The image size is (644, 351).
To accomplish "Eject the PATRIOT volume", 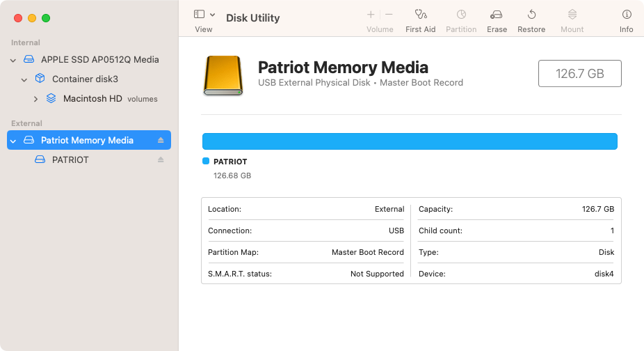I will click(161, 159).
